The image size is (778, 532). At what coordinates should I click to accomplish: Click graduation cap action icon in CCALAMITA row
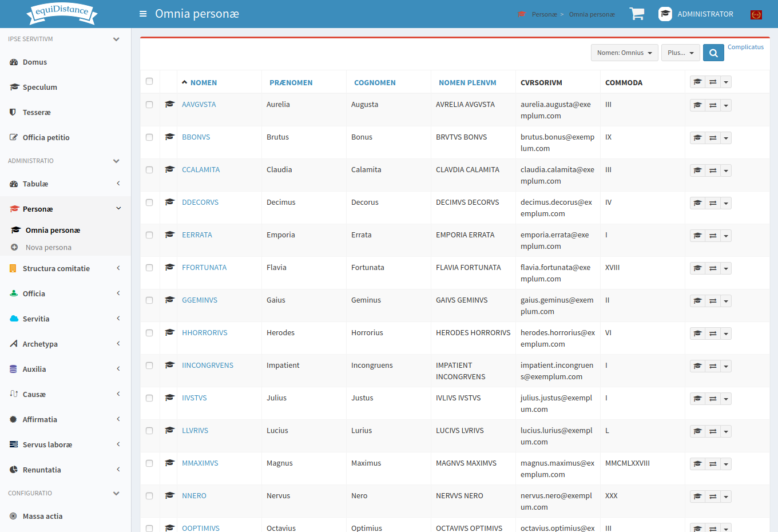[x=697, y=170]
